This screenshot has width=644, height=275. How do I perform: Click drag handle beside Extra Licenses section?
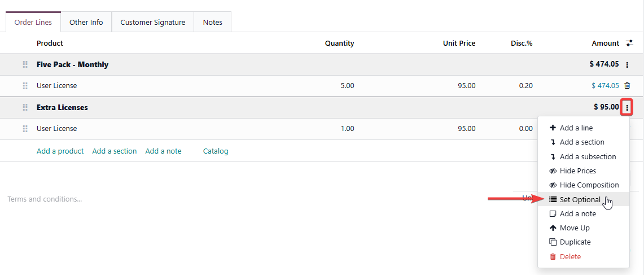tap(25, 107)
